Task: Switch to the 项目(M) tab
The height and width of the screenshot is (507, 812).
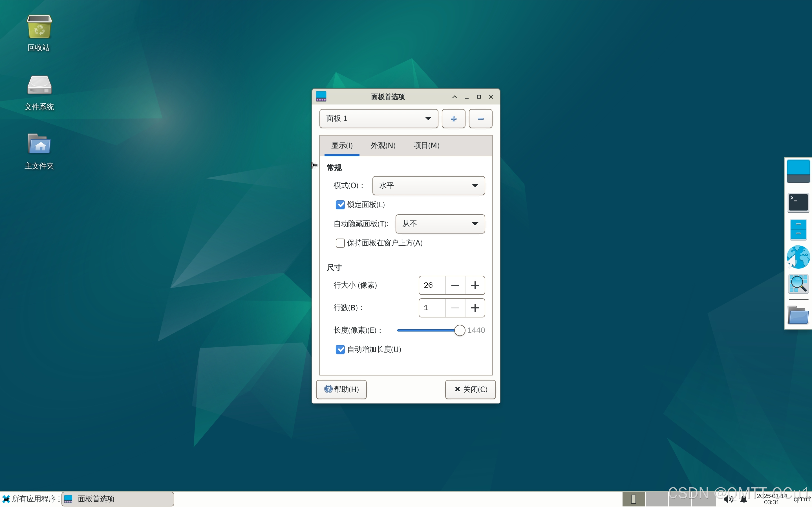Action: (426, 146)
